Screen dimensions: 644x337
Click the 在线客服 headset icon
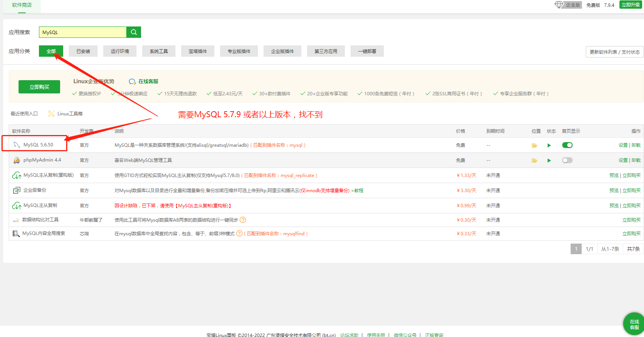132,81
